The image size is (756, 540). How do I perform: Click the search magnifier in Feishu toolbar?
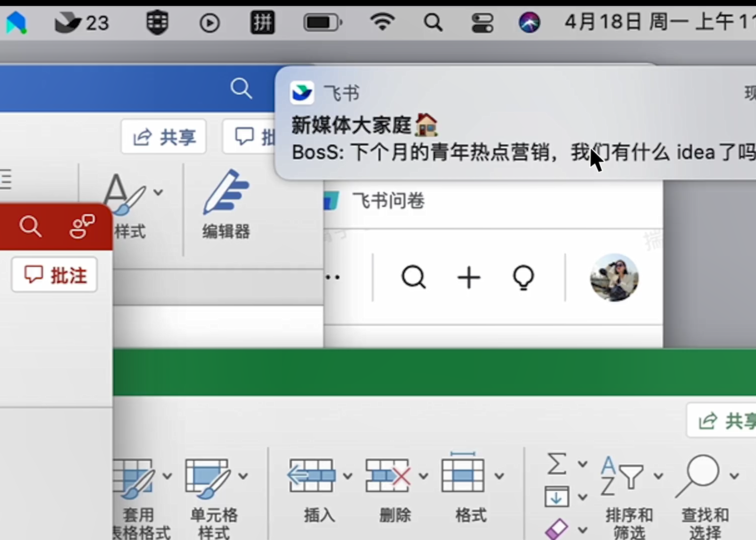coord(413,277)
